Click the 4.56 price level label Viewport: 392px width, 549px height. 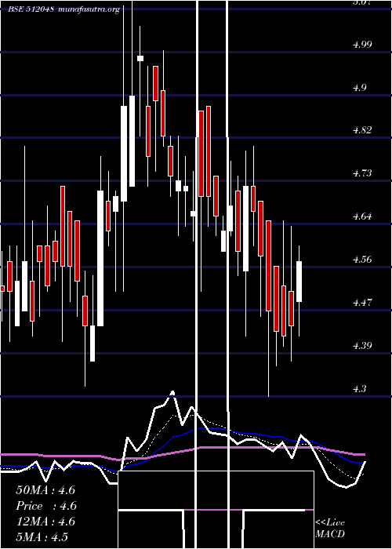[362, 260]
